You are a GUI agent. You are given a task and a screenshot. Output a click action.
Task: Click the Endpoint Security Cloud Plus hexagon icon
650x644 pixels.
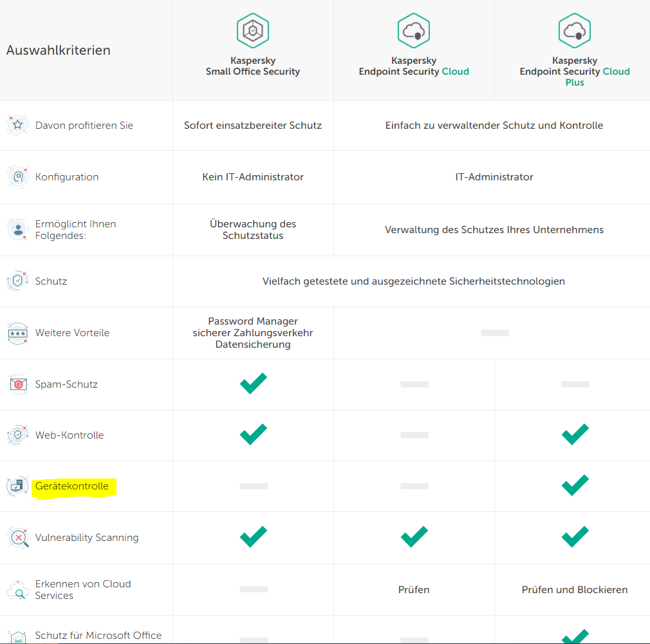point(575,30)
